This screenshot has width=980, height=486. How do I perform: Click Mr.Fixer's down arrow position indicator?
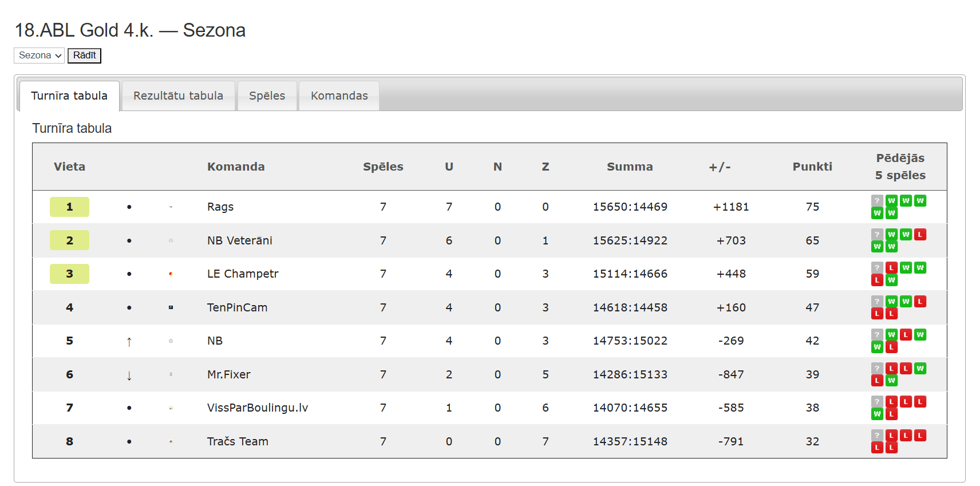pyautogui.click(x=129, y=376)
